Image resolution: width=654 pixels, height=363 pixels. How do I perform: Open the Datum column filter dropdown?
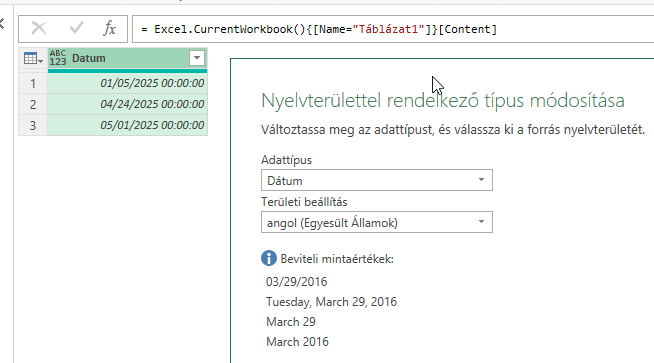click(x=197, y=58)
